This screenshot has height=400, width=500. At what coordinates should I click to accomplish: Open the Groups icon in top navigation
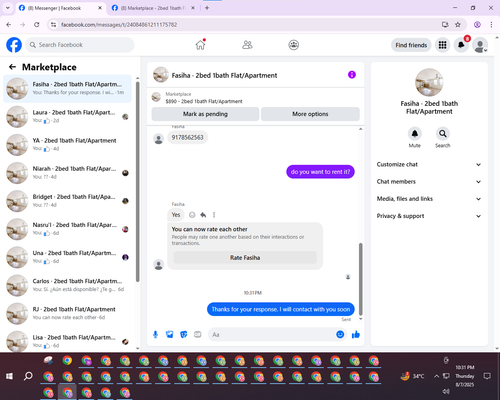[293, 45]
